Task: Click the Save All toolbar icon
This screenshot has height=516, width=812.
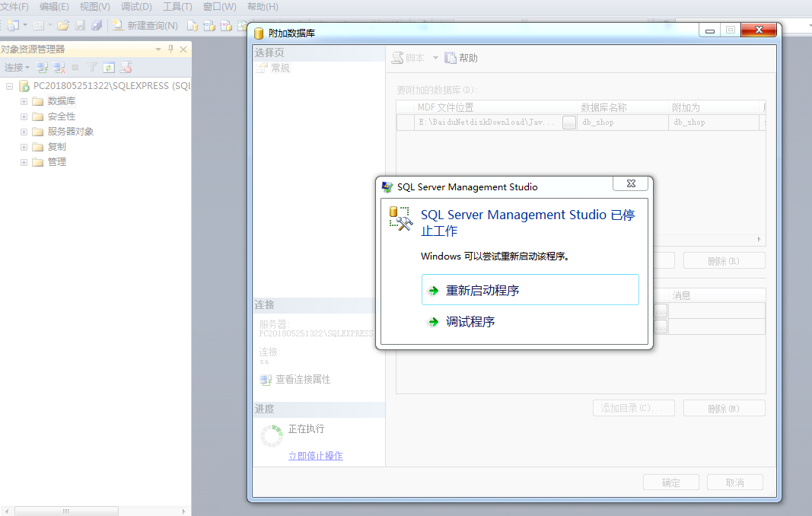Action: point(97,25)
